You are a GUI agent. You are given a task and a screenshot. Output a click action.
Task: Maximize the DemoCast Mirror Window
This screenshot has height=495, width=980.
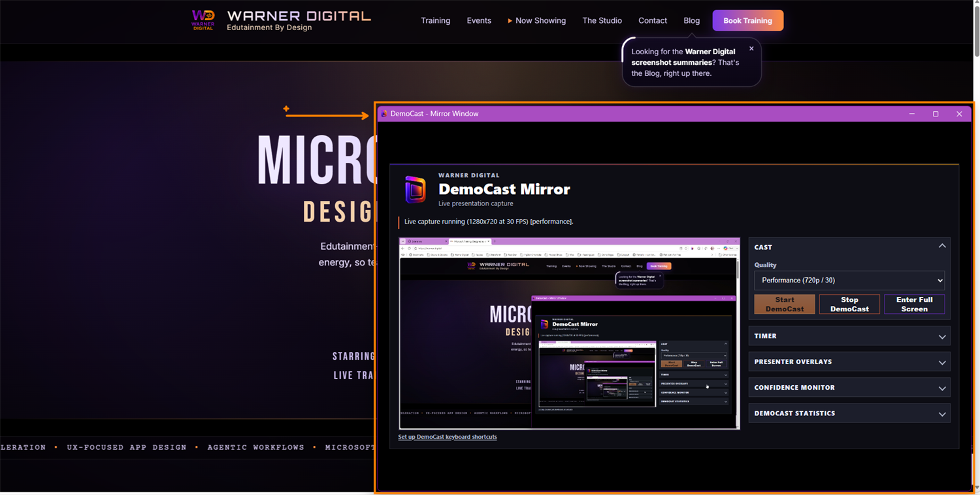(936, 114)
